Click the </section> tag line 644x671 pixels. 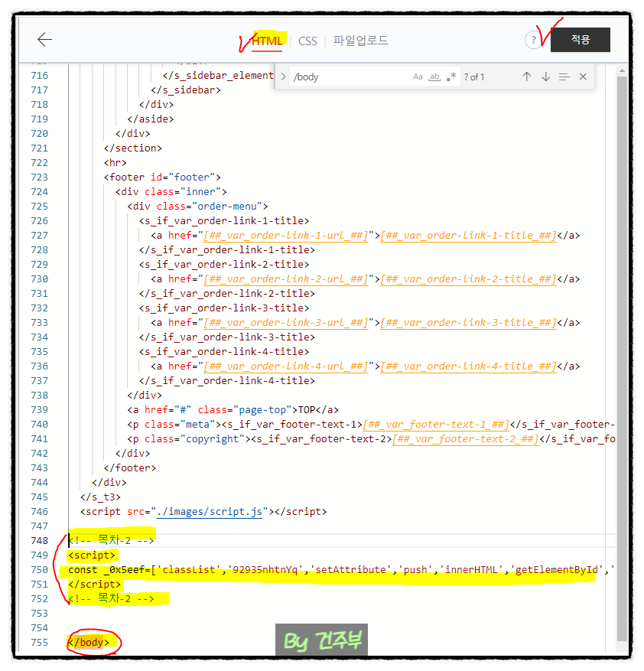click(x=132, y=148)
